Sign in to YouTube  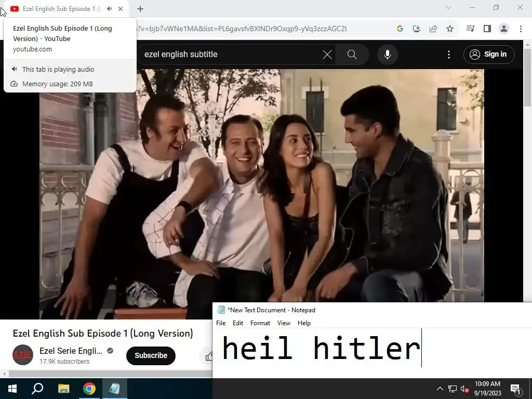[x=489, y=54]
